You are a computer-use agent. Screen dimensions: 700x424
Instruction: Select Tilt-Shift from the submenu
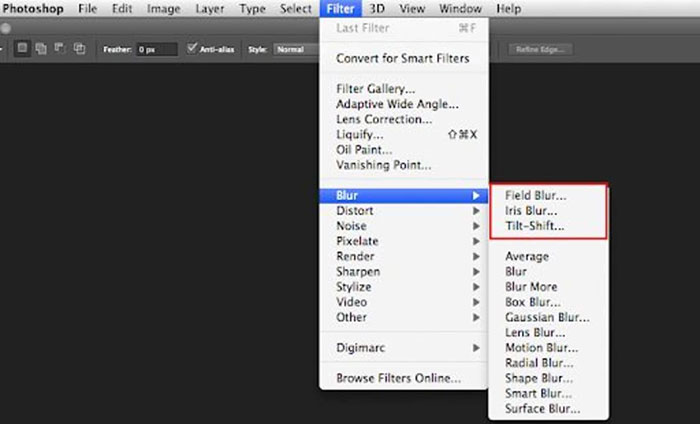coord(549,226)
